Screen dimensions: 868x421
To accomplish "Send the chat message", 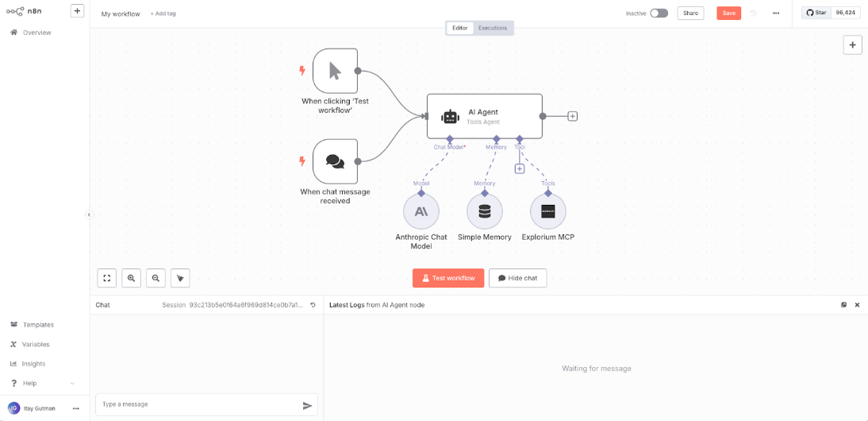I will coord(307,405).
